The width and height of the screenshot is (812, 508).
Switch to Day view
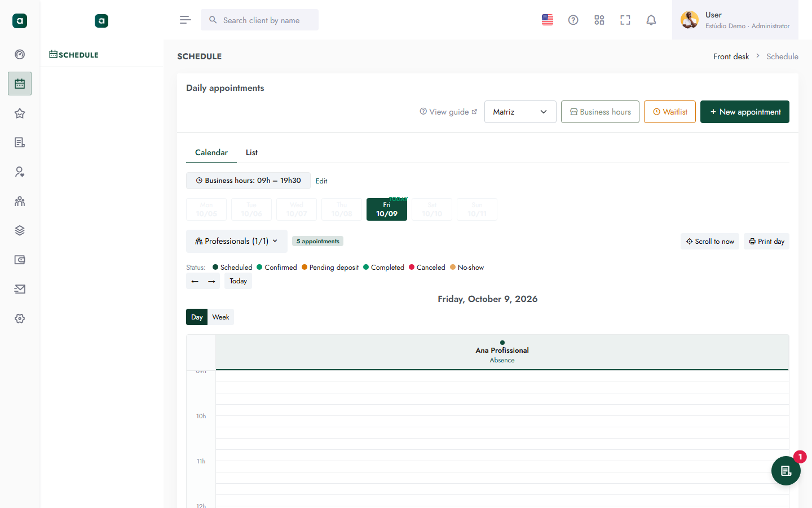pos(197,317)
